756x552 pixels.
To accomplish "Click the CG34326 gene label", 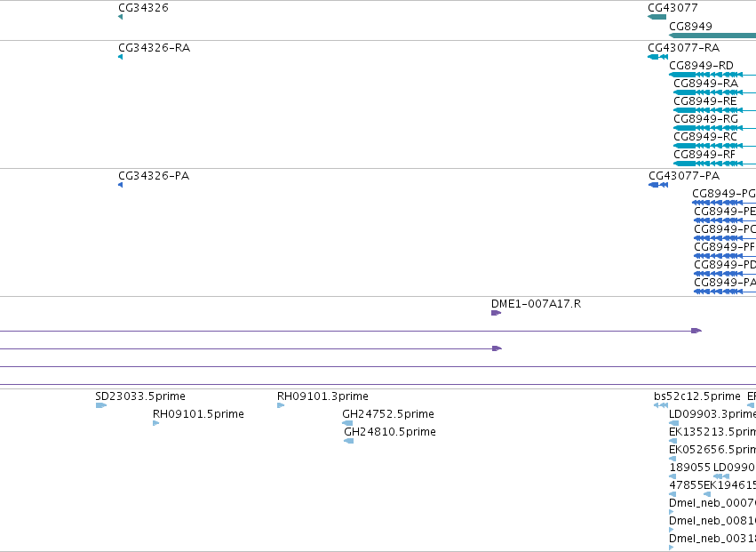I will click(143, 8).
